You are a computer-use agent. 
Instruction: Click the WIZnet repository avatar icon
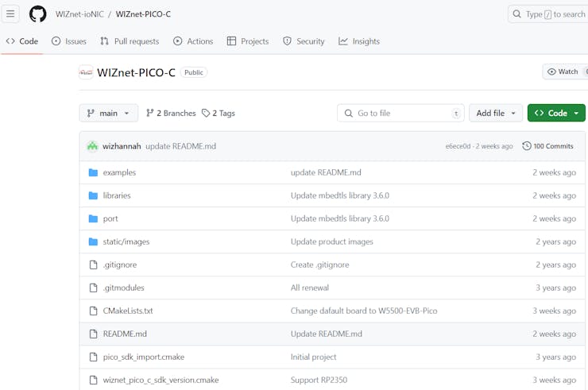pos(86,72)
